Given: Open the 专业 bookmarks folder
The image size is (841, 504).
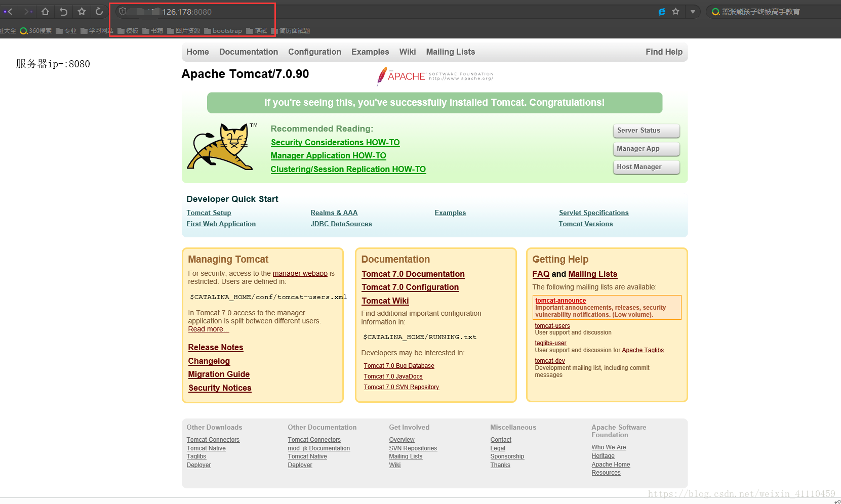Looking at the screenshot, I should point(66,31).
